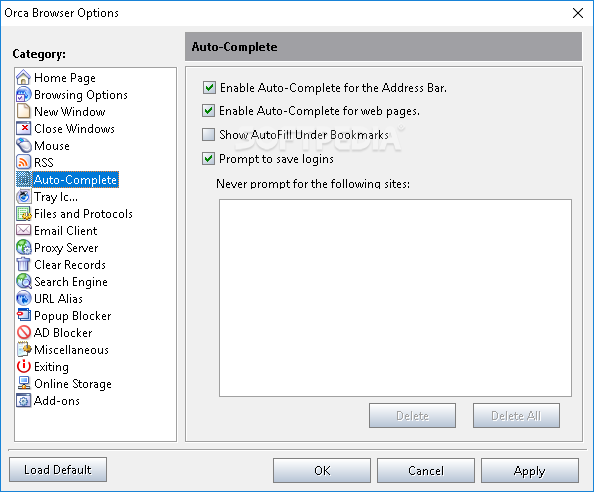The height and width of the screenshot is (492, 594).
Task: Select the Home Page category
Action: pyautogui.click(x=65, y=78)
